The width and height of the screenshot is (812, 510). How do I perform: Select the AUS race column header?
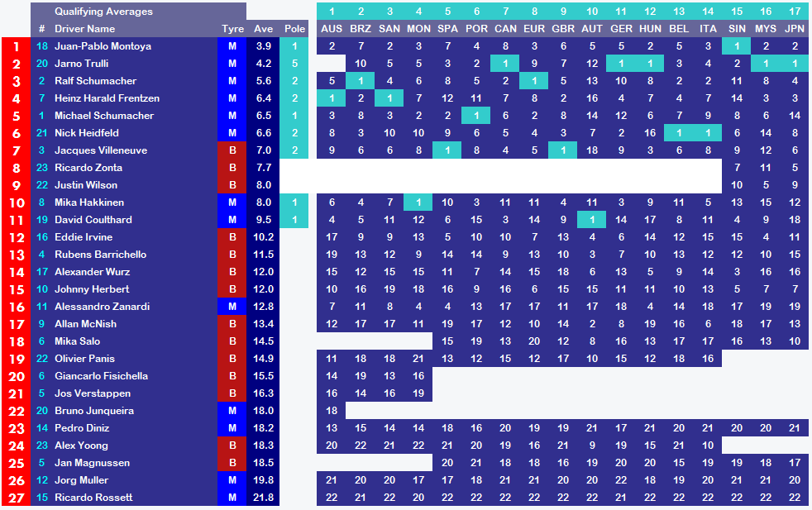[332, 29]
